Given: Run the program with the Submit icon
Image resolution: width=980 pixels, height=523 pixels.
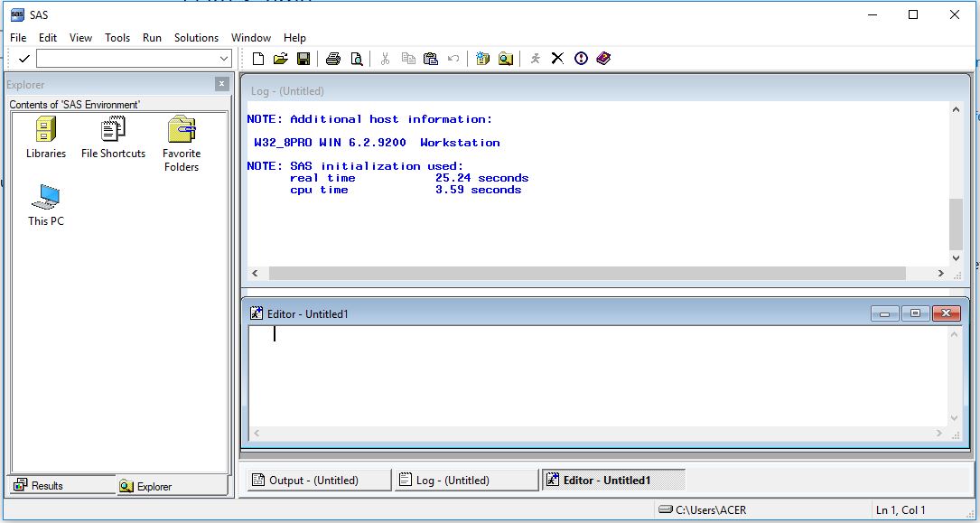Looking at the screenshot, I should point(535,58).
